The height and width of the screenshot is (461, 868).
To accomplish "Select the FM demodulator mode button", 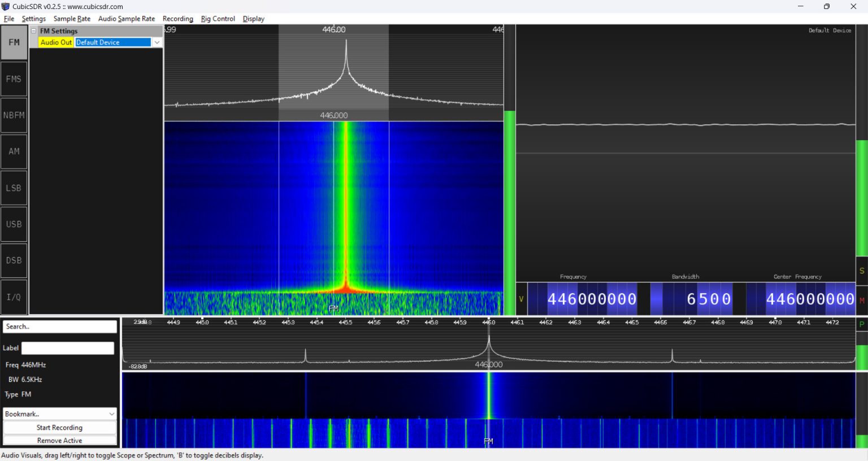I will (x=14, y=42).
